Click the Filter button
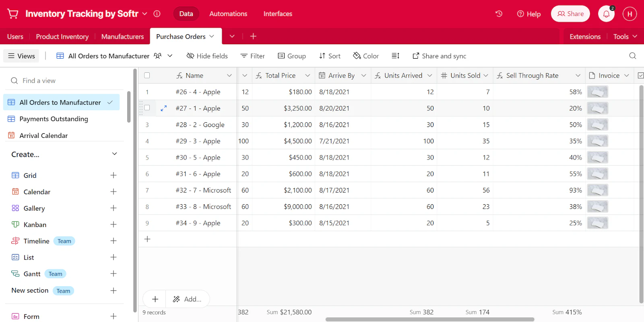The height and width of the screenshot is (322, 644). pos(253,56)
